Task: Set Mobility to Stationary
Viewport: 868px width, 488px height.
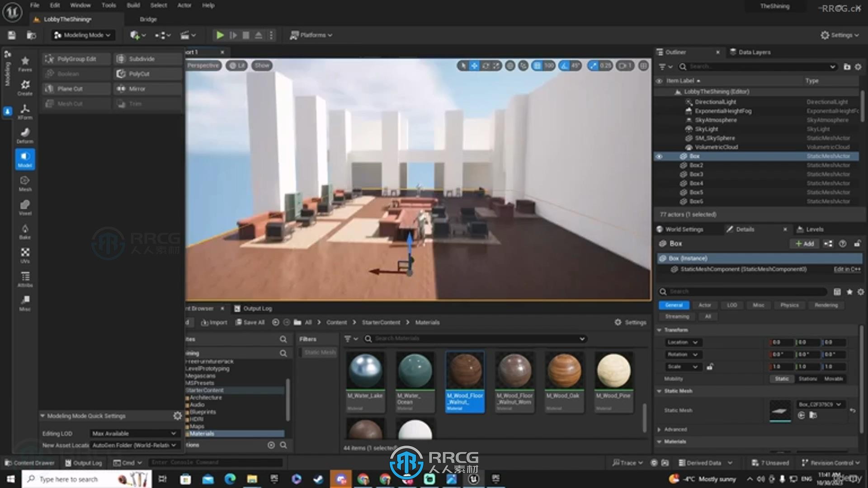Action: tap(807, 379)
